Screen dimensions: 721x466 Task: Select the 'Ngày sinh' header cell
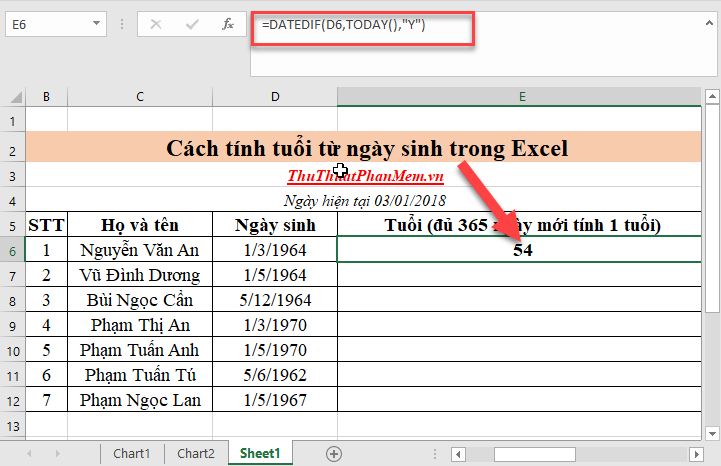tap(275, 225)
